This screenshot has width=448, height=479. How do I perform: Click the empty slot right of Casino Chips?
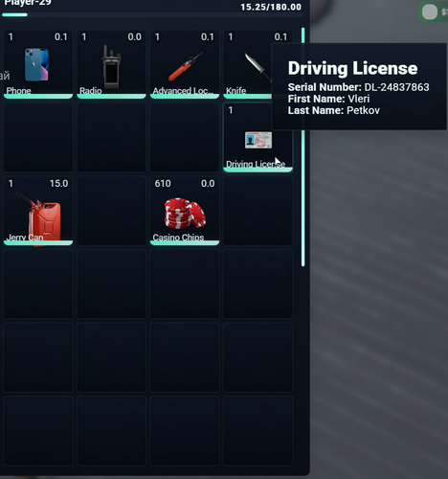pos(258,211)
